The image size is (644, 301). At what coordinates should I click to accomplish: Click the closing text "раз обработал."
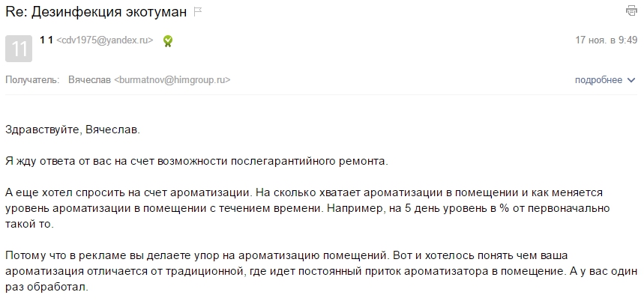click(x=46, y=288)
